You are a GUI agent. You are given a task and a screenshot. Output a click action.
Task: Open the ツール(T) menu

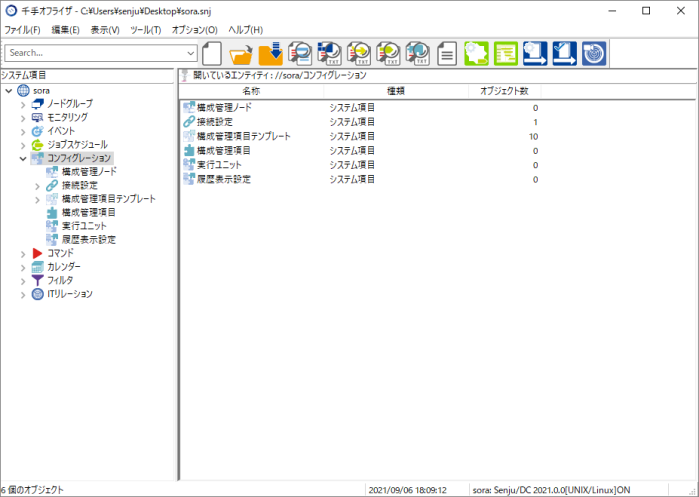(x=146, y=30)
